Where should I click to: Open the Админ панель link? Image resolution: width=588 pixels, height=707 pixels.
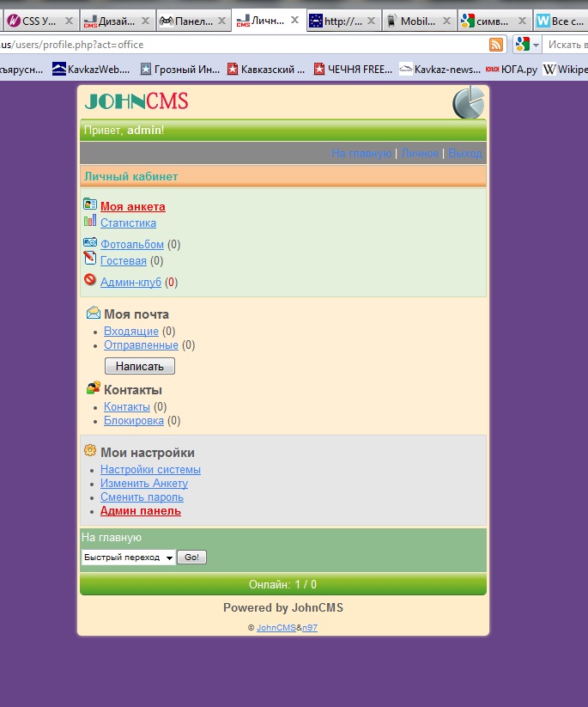(x=141, y=511)
